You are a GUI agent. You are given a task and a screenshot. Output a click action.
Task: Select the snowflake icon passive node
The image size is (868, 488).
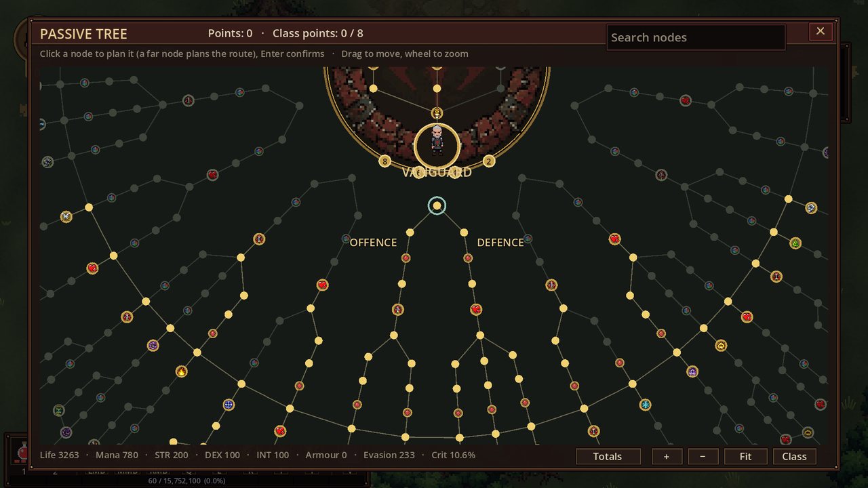[x=645, y=405]
